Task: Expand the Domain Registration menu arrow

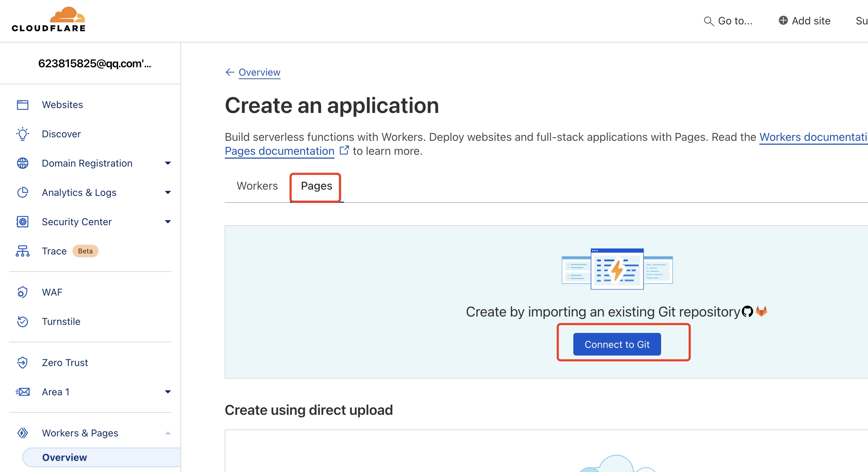Action: (168, 163)
